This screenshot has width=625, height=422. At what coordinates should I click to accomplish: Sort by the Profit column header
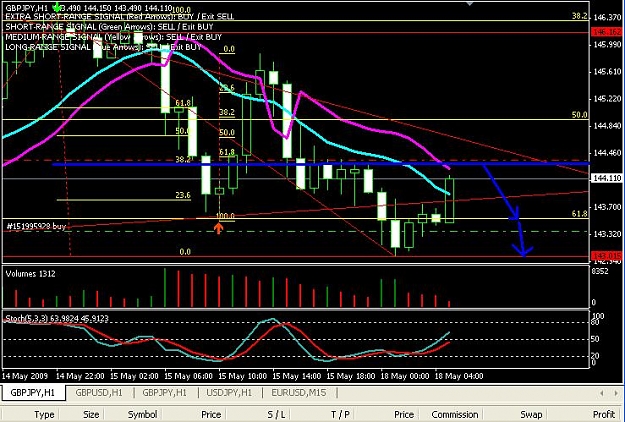click(x=604, y=414)
